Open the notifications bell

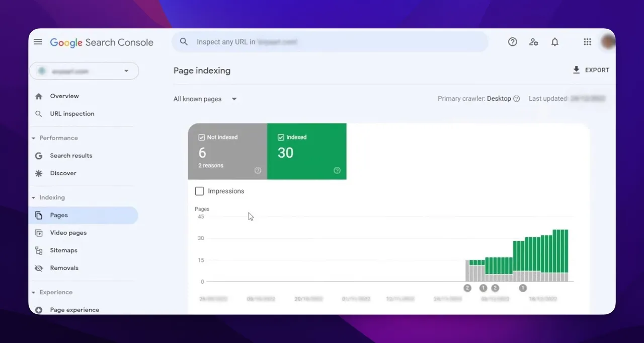coord(555,42)
